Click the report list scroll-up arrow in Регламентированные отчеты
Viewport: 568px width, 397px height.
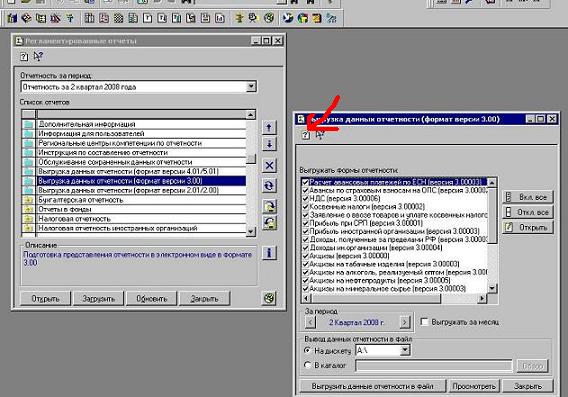pos(251,115)
